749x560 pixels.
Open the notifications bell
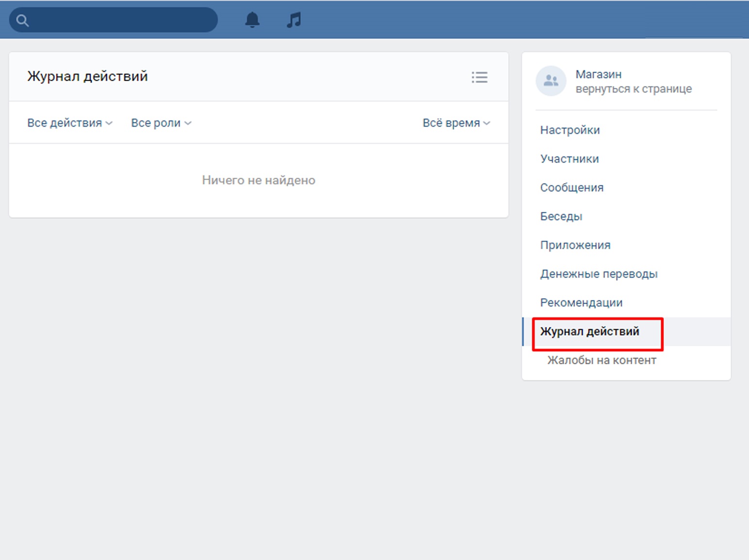(x=252, y=20)
